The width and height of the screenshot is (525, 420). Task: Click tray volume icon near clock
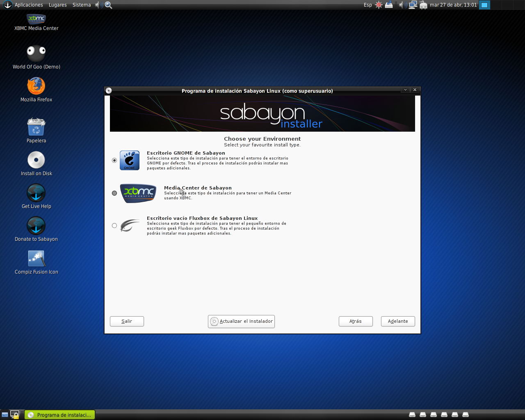coord(403,5)
